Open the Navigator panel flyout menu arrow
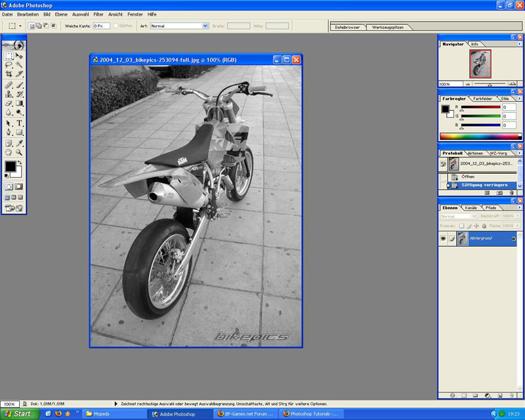The height and width of the screenshot is (420, 525). click(520, 44)
